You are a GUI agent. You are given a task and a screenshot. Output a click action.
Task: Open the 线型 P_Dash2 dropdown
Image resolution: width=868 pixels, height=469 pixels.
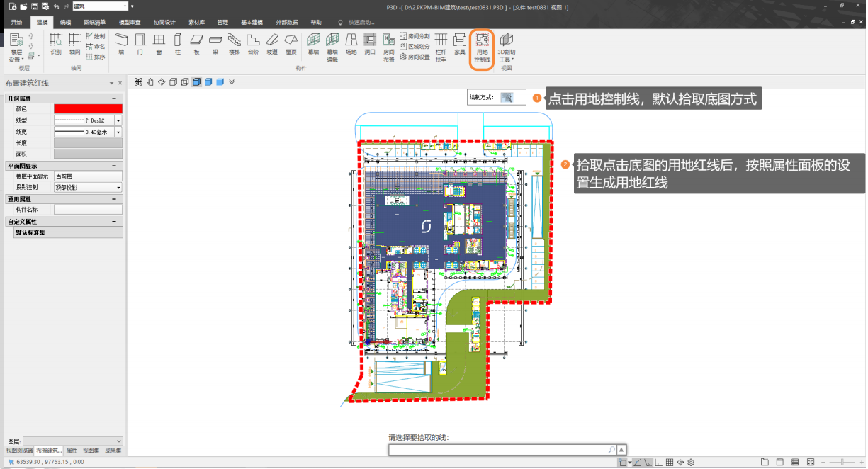(118, 120)
